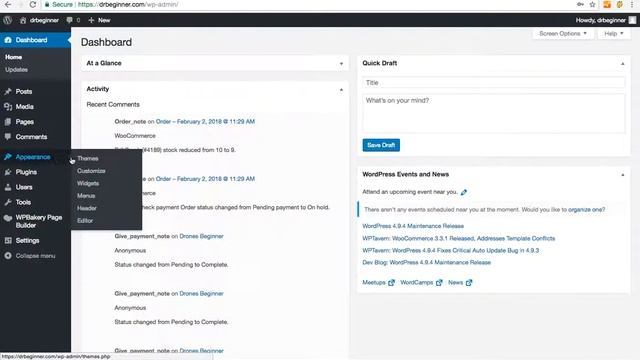Open the WordCamps link
Screen dimensions: 640x360
coord(416,282)
